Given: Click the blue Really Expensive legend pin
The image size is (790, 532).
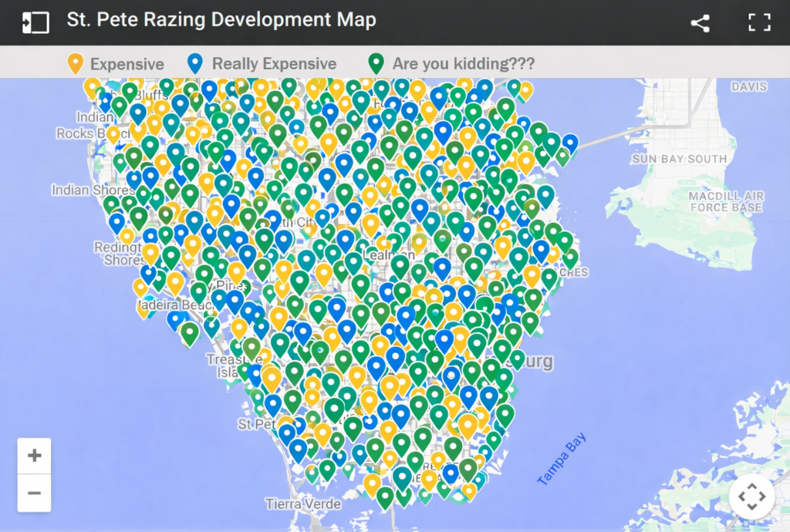Looking at the screenshot, I should coord(196,63).
